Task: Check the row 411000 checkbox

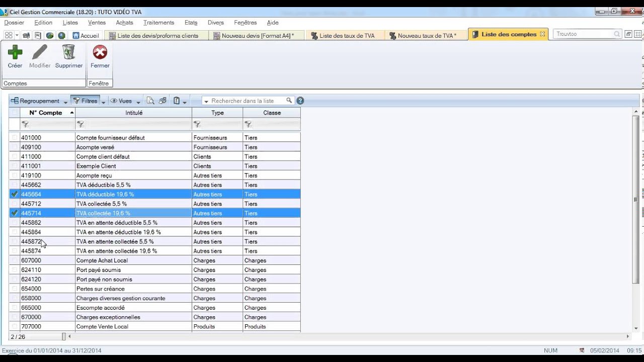Action: (15, 156)
